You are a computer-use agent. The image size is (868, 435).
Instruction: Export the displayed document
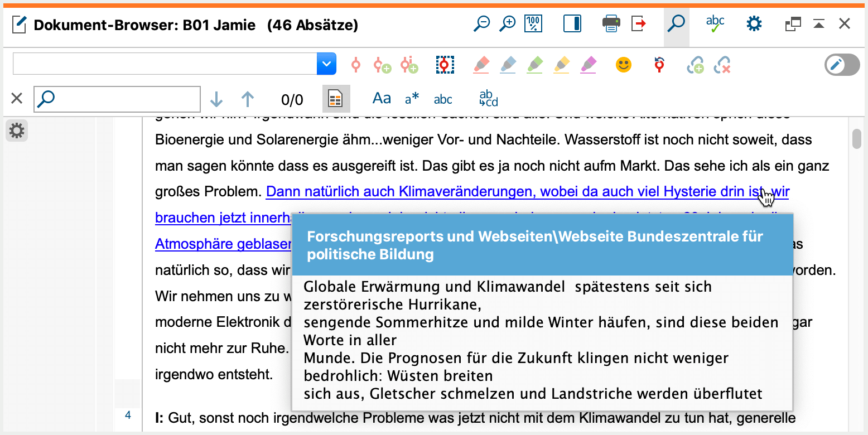click(x=639, y=24)
